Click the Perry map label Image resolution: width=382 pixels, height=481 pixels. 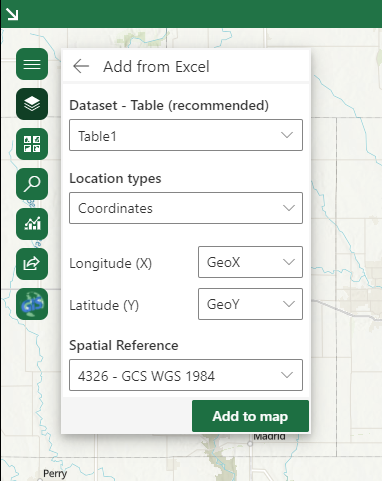[55, 473]
